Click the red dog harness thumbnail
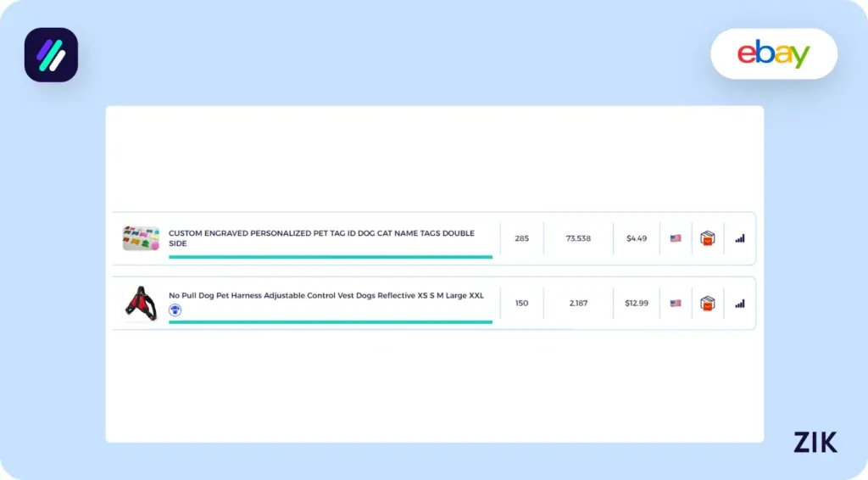This screenshot has height=480, width=868. click(x=141, y=304)
